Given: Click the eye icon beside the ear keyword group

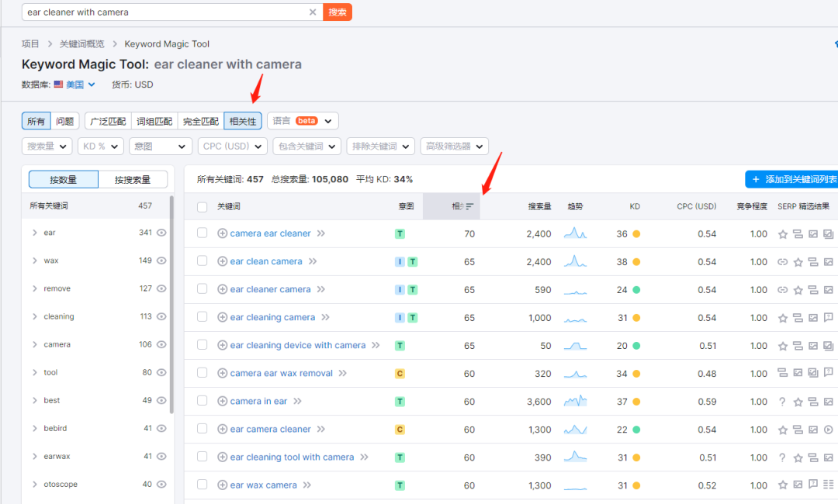Looking at the screenshot, I should (161, 232).
